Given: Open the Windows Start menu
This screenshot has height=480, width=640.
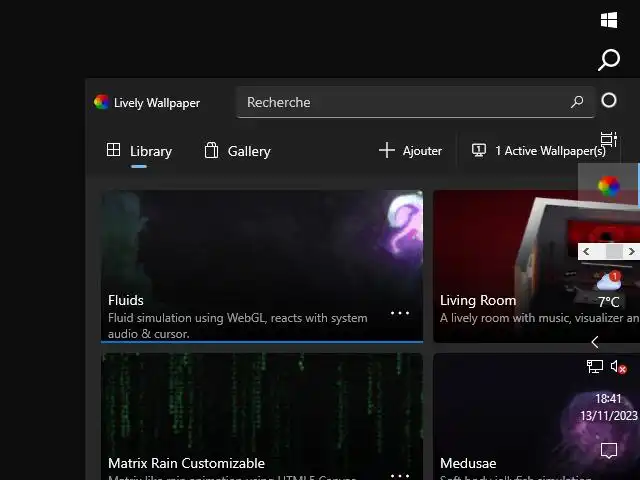Looking at the screenshot, I should [x=609, y=20].
